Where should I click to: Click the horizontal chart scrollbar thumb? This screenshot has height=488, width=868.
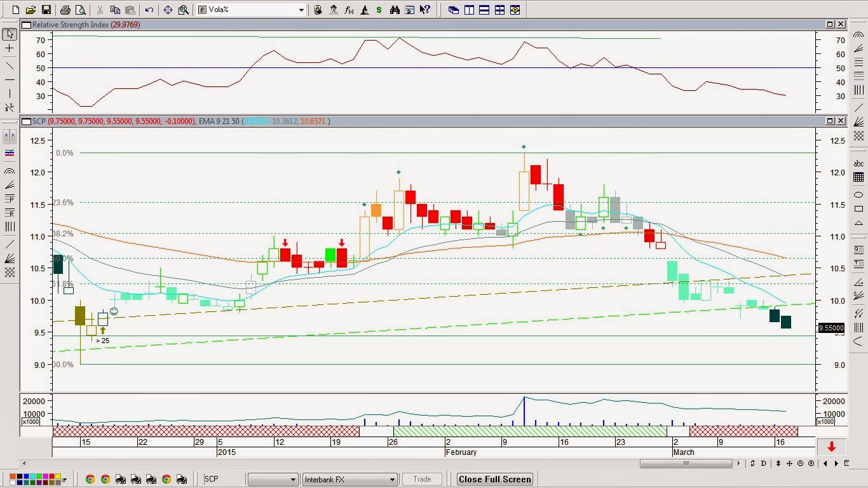click(686, 463)
